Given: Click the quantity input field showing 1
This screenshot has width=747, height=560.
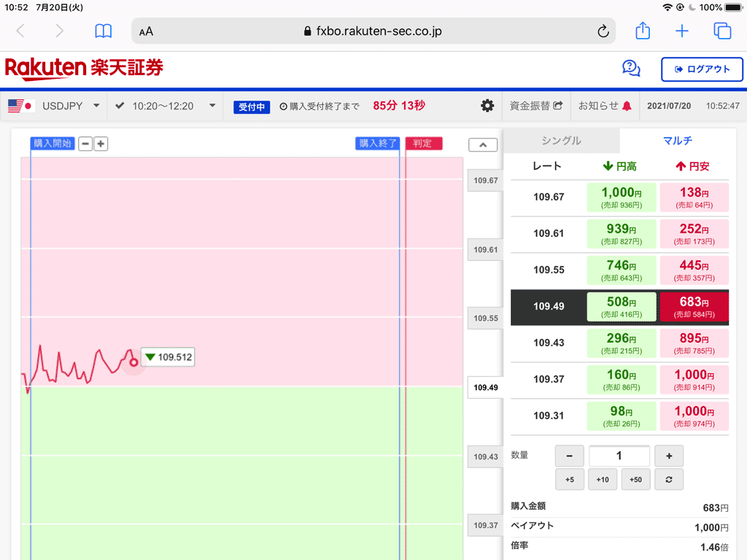Looking at the screenshot, I should (x=619, y=455).
